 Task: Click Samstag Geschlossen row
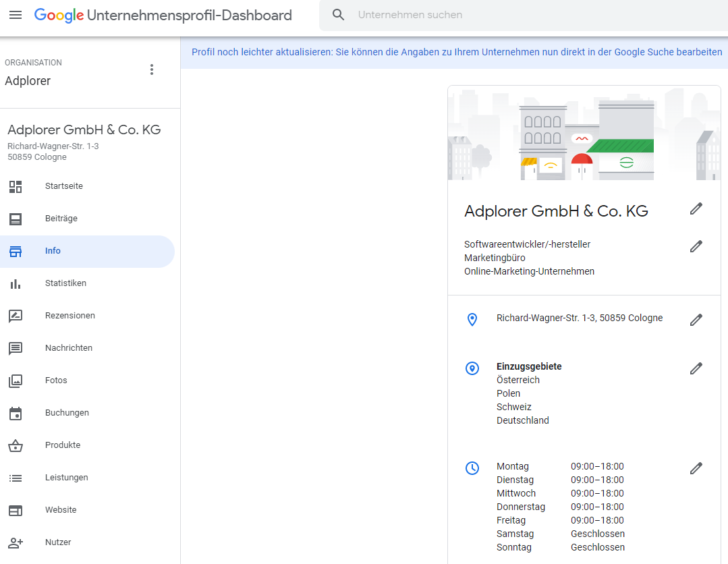point(561,534)
